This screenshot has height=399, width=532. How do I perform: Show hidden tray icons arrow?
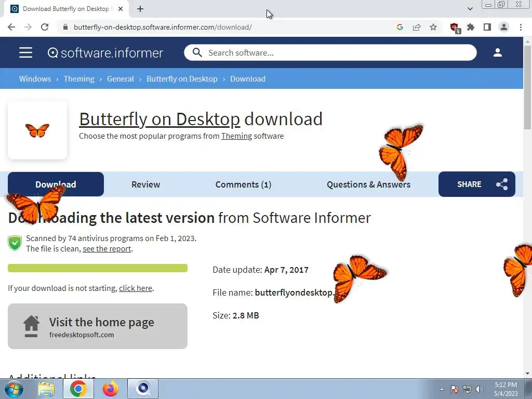tap(442, 389)
